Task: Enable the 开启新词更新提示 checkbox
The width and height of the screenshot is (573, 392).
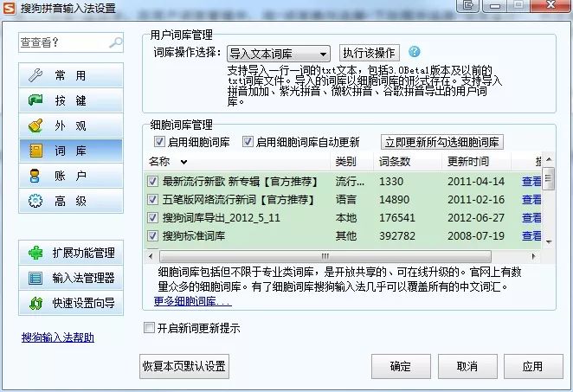Action: (149, 327)
